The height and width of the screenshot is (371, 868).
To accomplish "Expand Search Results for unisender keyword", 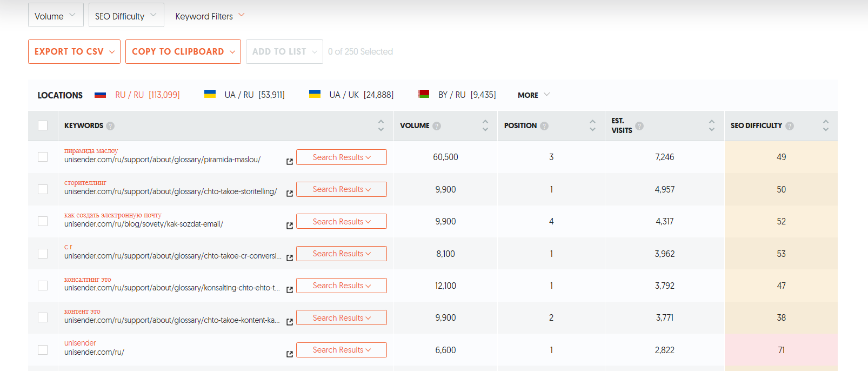I will click(x=342, y=350).
